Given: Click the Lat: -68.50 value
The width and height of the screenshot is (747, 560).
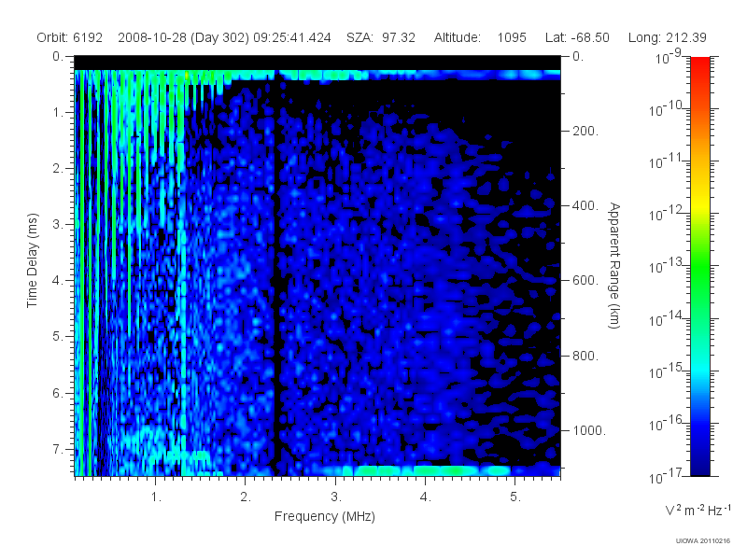Looking at the screenshot, I should (x=577, y=37).
